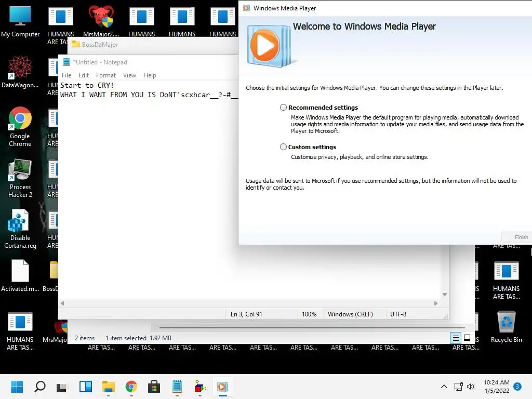Open the Format menu in Notepad
The image size is (532, 399).
(106, 75)
